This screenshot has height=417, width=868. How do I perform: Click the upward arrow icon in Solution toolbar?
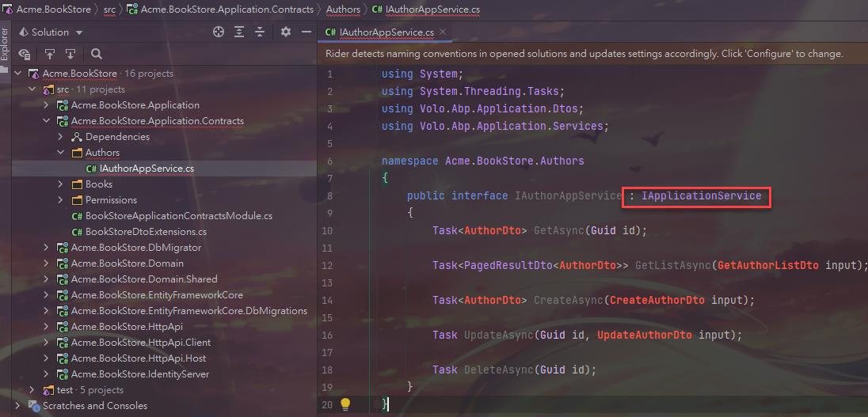pos(50,54)
